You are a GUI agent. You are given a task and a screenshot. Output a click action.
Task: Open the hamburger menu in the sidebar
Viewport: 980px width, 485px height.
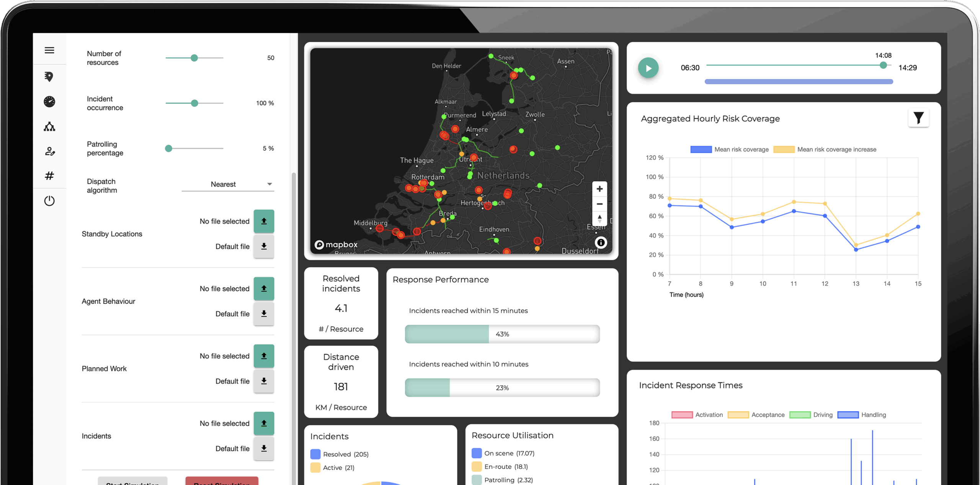click(x=49, y=50)
